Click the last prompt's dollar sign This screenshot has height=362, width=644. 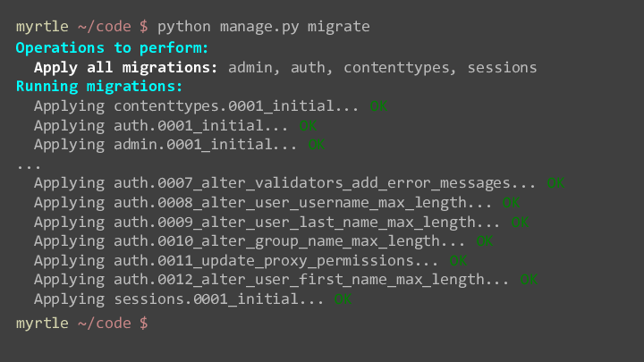(143, 324)
